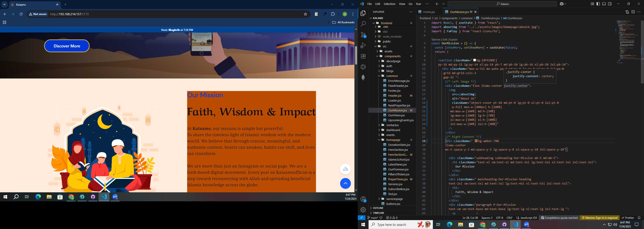This screenshot has width=644, height=229.
Task: Open All Bookmarks folder in Chrome
Action: [x=343, y=23]
